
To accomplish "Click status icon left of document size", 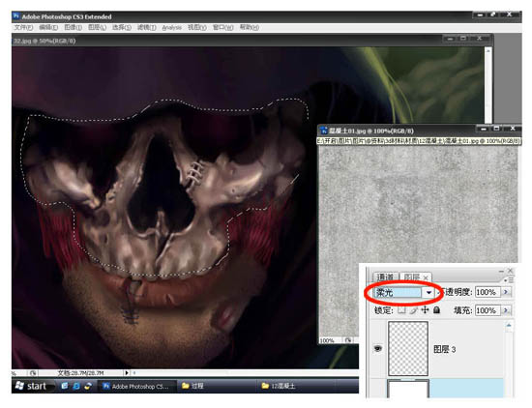I will pos(33,373).
